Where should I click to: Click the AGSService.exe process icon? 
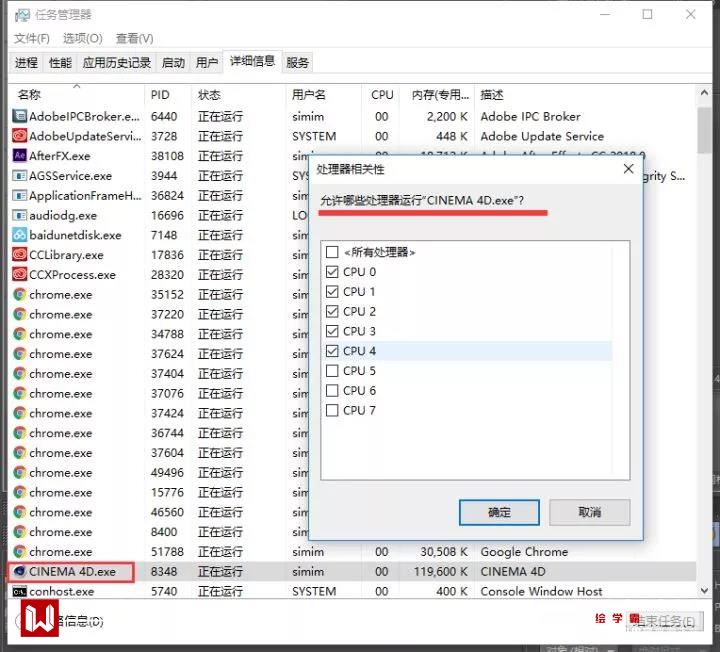pos(19,175)
